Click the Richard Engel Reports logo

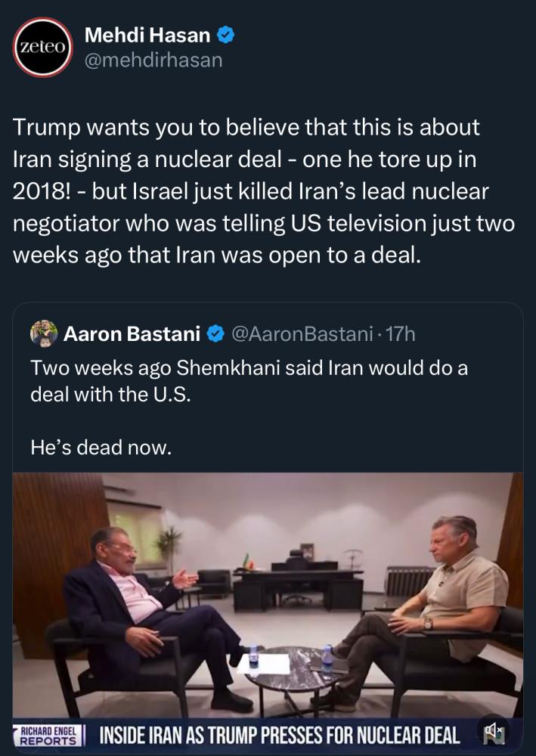coord(48,736)
